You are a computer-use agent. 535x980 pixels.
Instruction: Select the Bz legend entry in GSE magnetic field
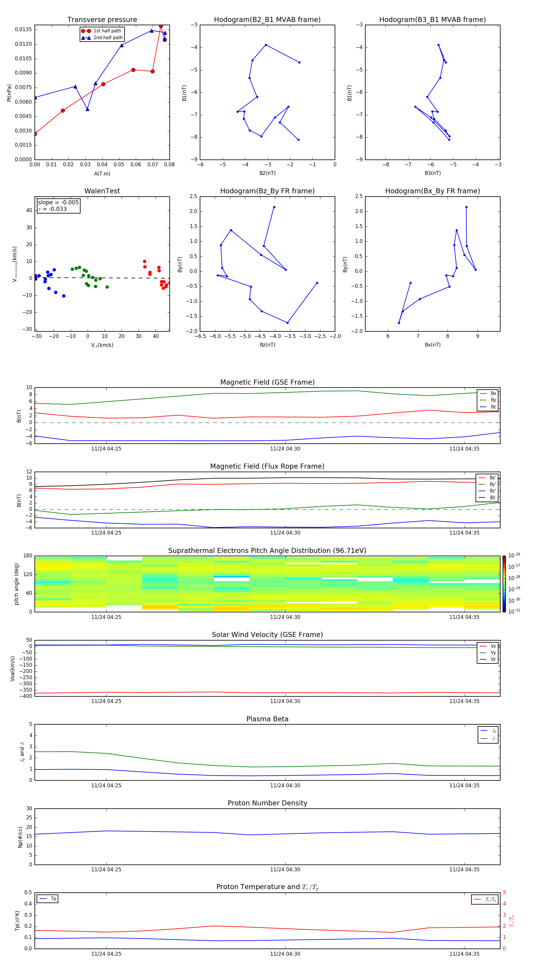(488, 407)
